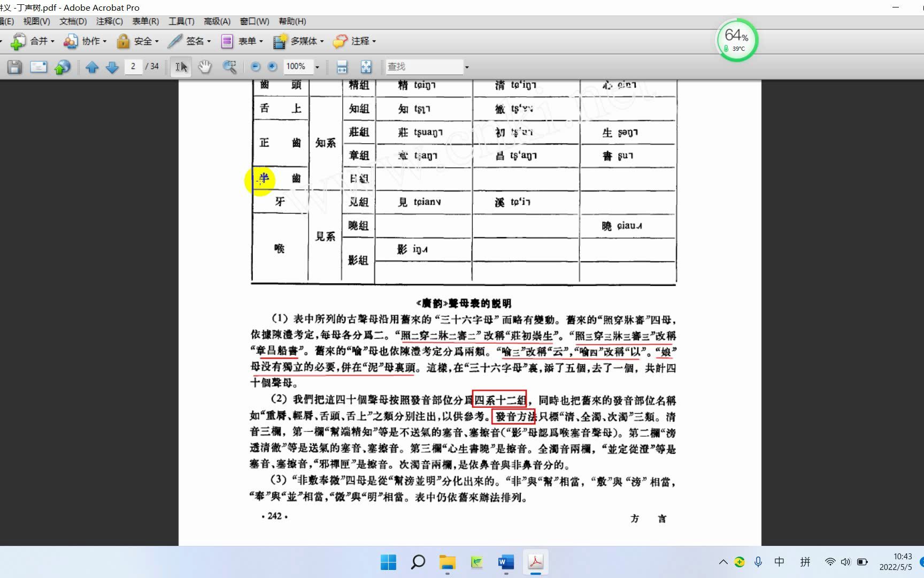Image resolution: width=924 pixels, height=578 pixels.
Task: Open the Document (文档) menu
Action: (x=73, y=21)
